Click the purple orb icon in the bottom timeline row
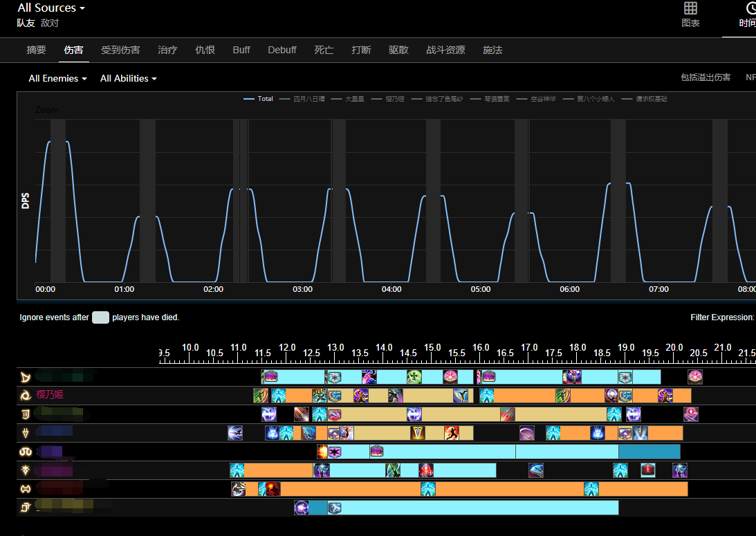Image resolution: width=756 pixels, height=536 pixels. [x=302, y=508]
